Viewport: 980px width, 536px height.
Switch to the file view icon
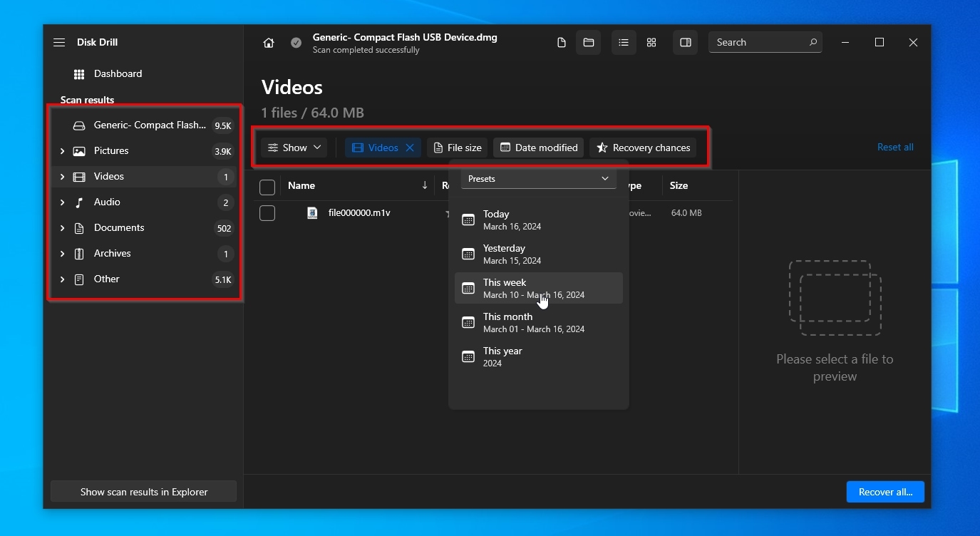click(x=562, y=43)
